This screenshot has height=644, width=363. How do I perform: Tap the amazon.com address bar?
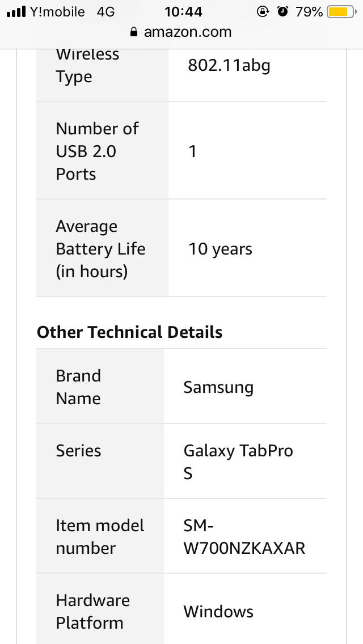(181, 32)
